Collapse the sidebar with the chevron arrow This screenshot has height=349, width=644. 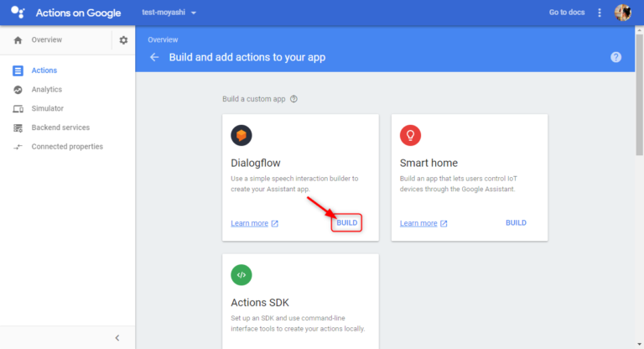[117, 337]
